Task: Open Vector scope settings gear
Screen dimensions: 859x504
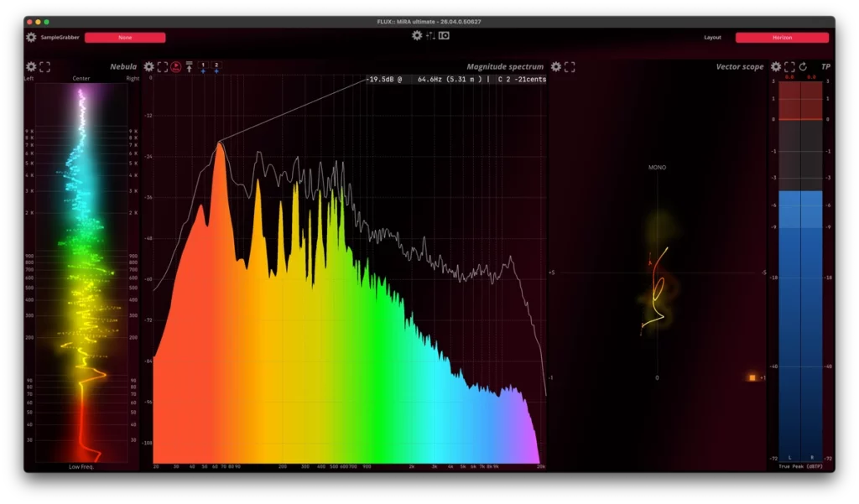Action: click(x=556, y=67)
